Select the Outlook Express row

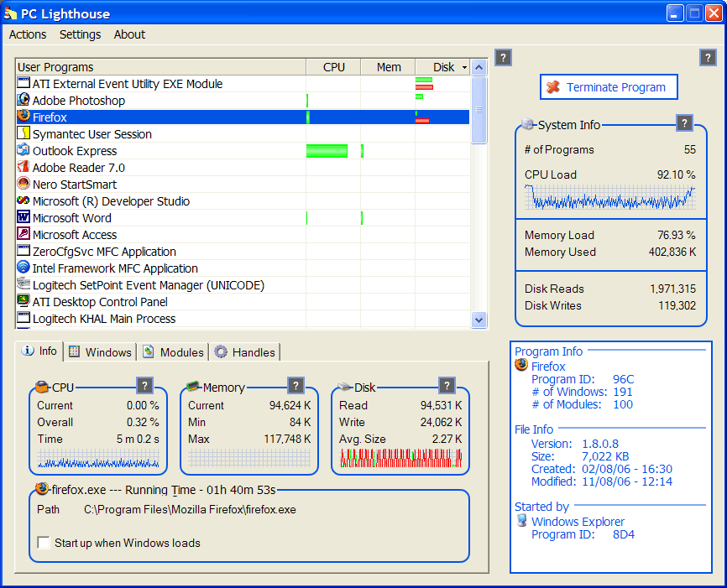[243, 151]
